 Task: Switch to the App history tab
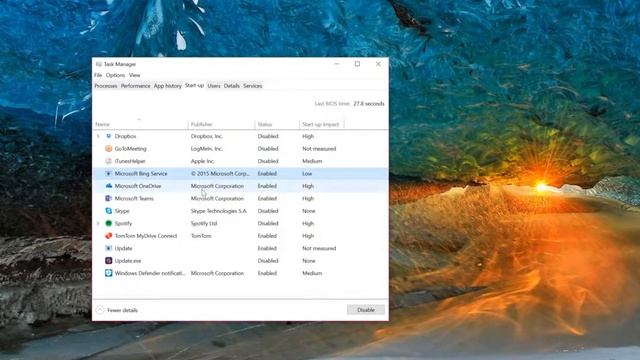(167, 86)
